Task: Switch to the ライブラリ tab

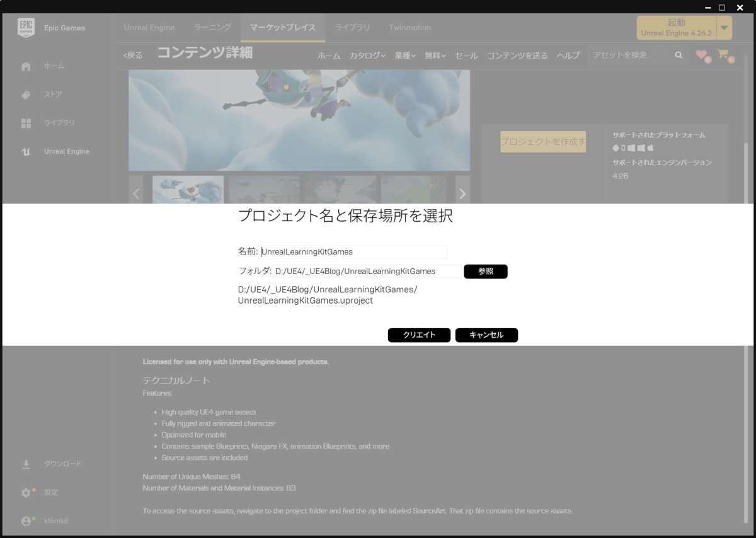Action: (352, 28)
